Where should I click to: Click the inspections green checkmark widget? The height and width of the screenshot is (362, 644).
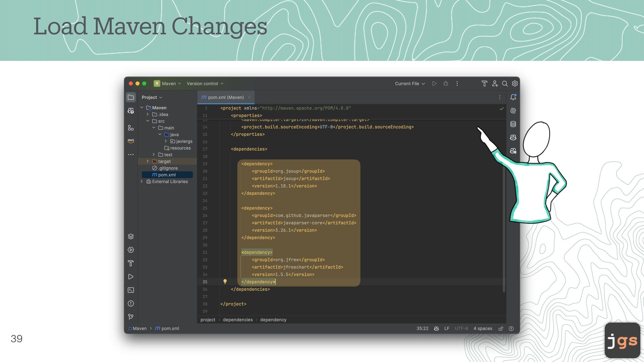click(x=501, y=109)
